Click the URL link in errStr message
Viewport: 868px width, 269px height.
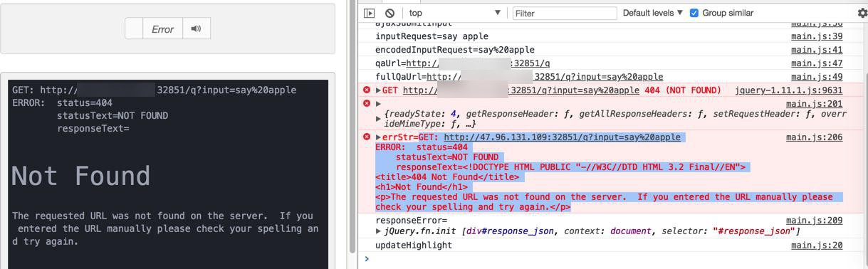tap(562, 137)
